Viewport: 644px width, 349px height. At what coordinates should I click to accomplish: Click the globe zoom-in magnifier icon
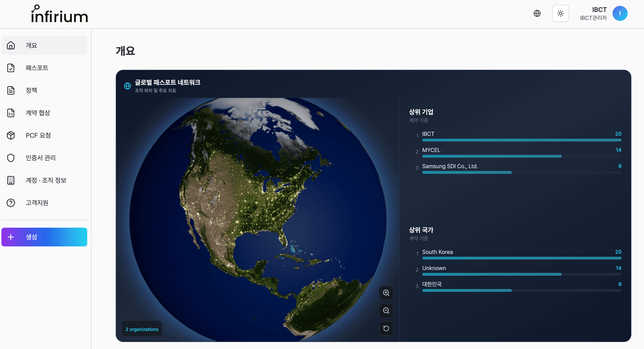(x=386, y=293)
